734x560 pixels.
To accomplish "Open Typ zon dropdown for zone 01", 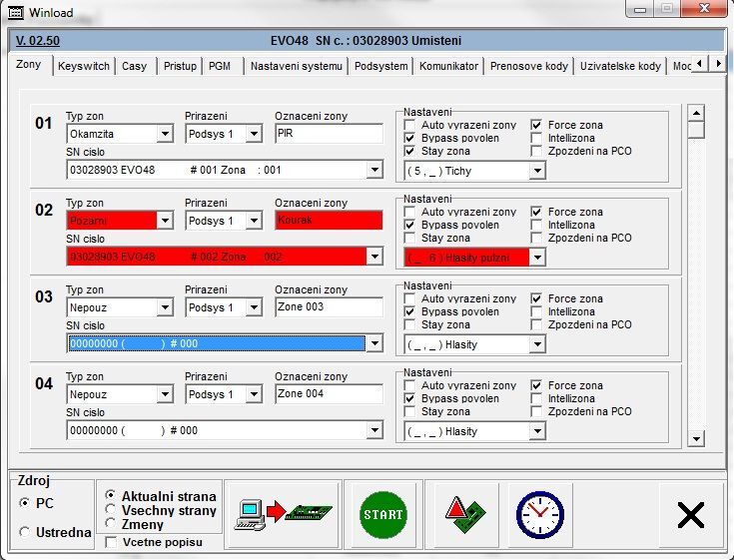I will pos(165,134).
